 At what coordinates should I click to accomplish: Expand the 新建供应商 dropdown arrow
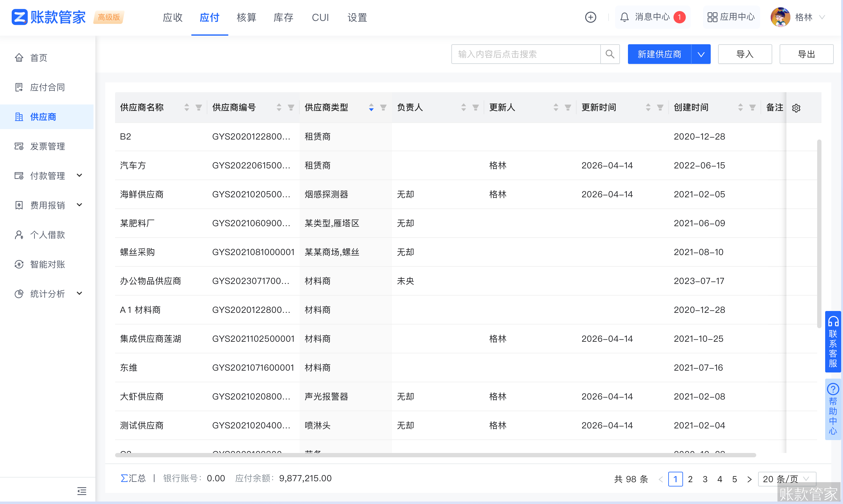pos(701,54)
